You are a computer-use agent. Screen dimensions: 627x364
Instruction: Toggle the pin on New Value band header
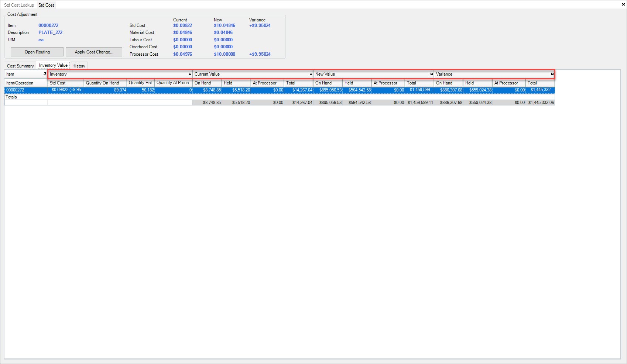point(431,74)
